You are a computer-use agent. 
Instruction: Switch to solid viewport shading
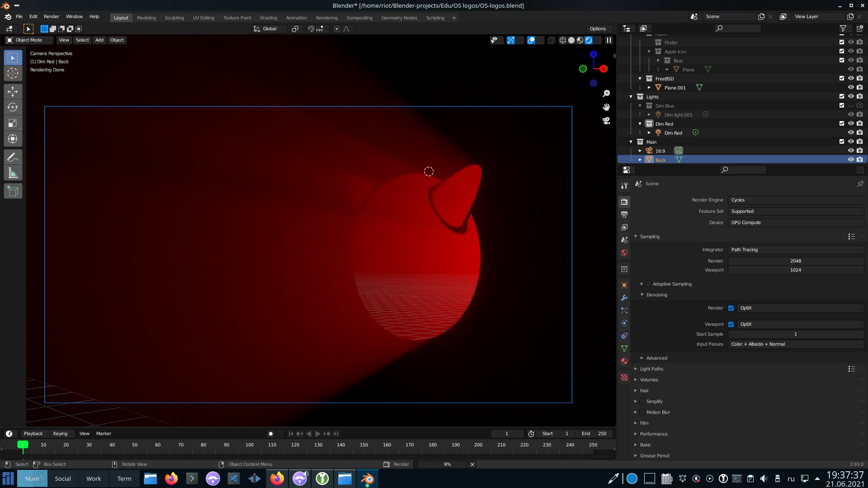pos(571,40)
